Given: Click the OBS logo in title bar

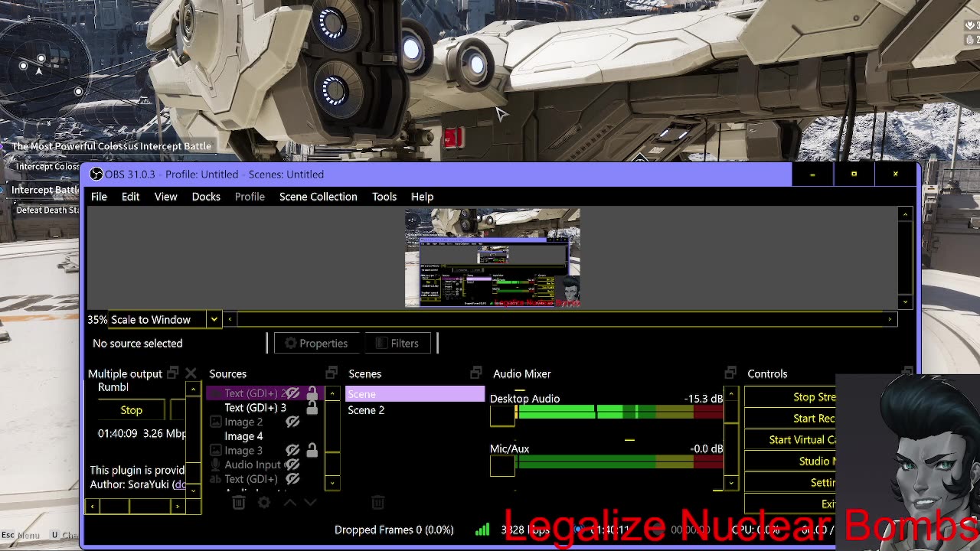Looking at the screenshot, I should pyautogui.click(x=96, y=174).
